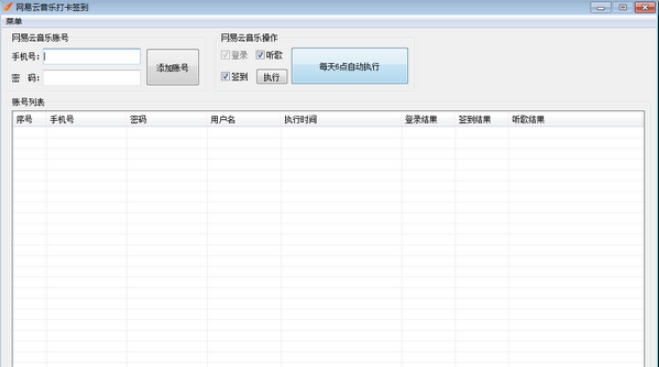The height and width of the screenshot is (367, 659).
Task: Click the 密码 input field
Action: point(92,78)
